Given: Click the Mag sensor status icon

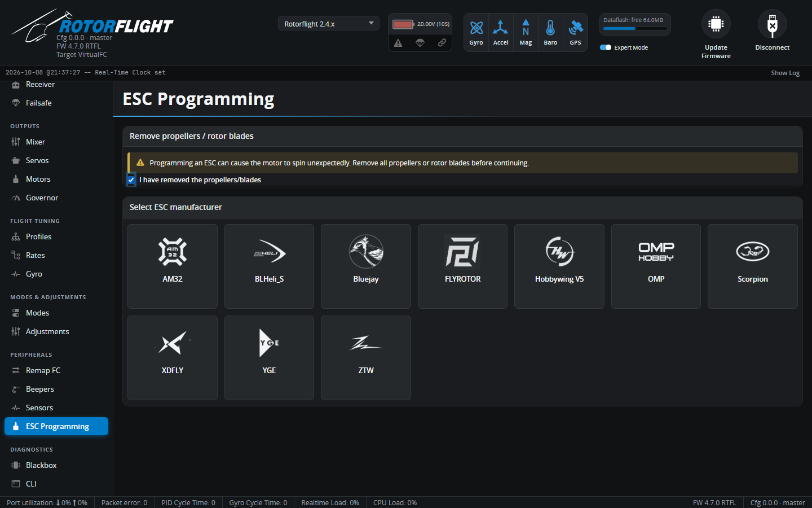Looking at the screenshot, I should tap(526, 33).
